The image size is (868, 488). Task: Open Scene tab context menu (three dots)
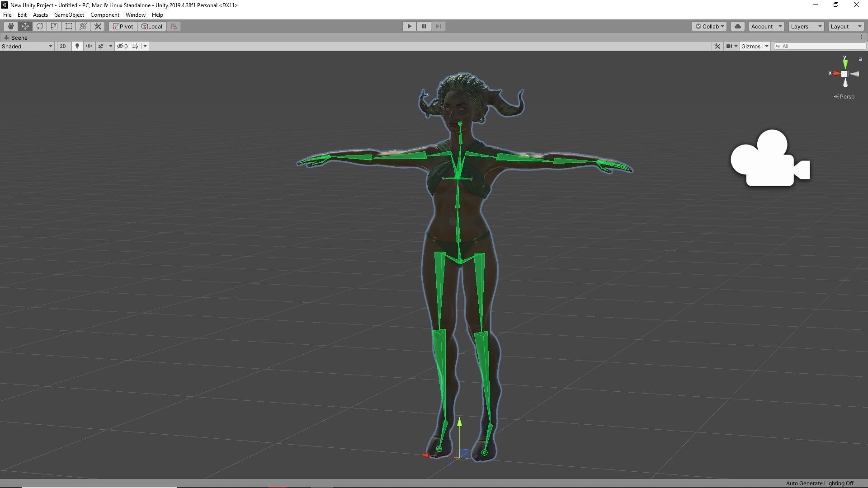(x=861, y=38)
